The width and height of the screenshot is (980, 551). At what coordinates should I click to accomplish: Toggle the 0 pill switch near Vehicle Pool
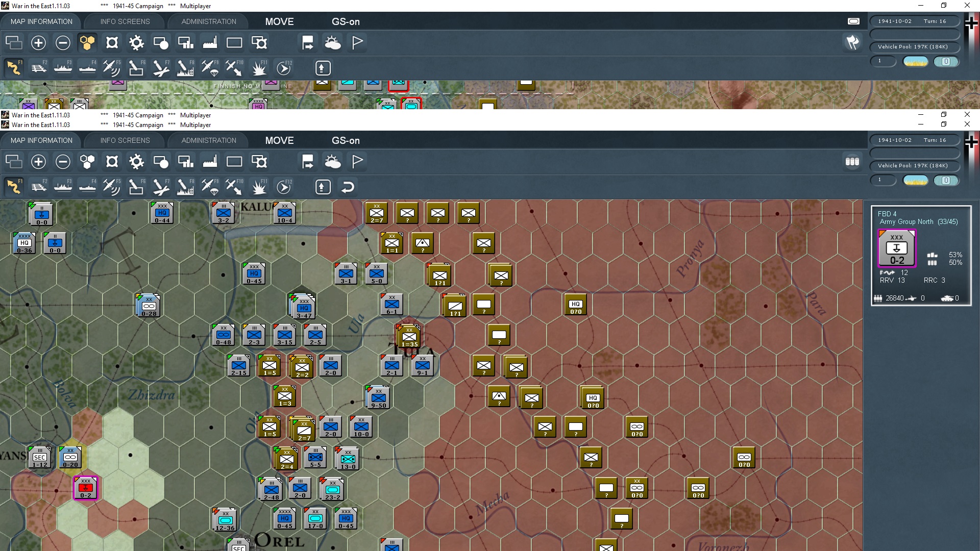point(947,180)
